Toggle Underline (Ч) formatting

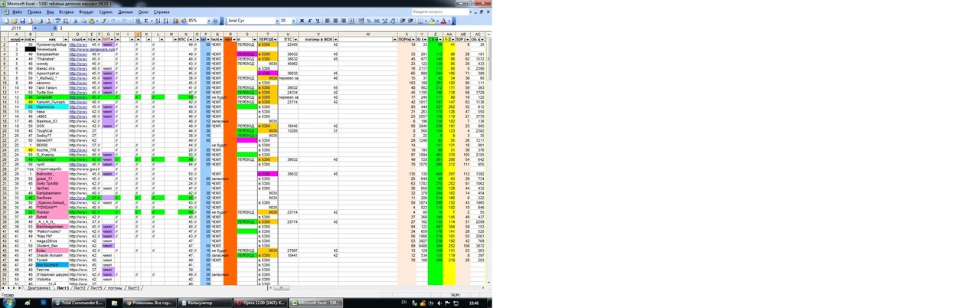(318, 21)
